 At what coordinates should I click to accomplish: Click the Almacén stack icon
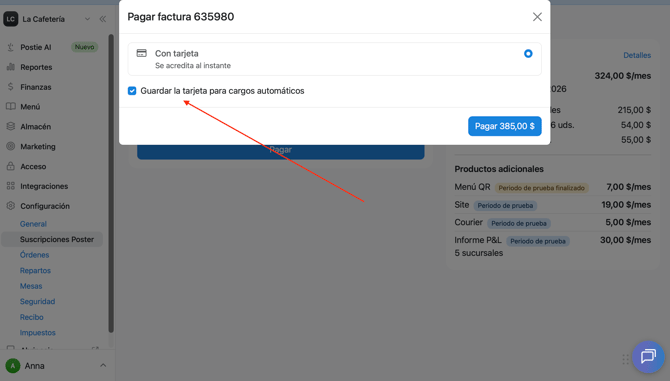click(11, 126)
